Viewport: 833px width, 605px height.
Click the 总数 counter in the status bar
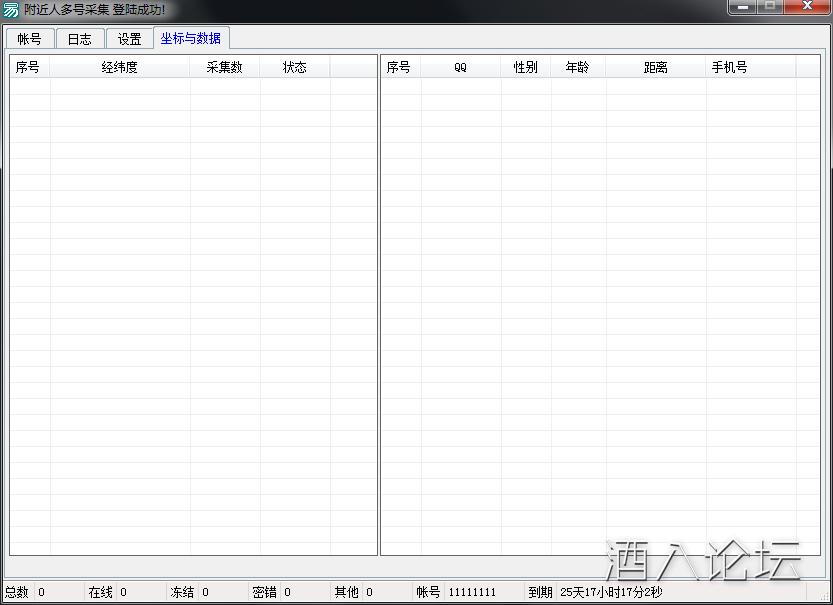[x=25, y=592]
